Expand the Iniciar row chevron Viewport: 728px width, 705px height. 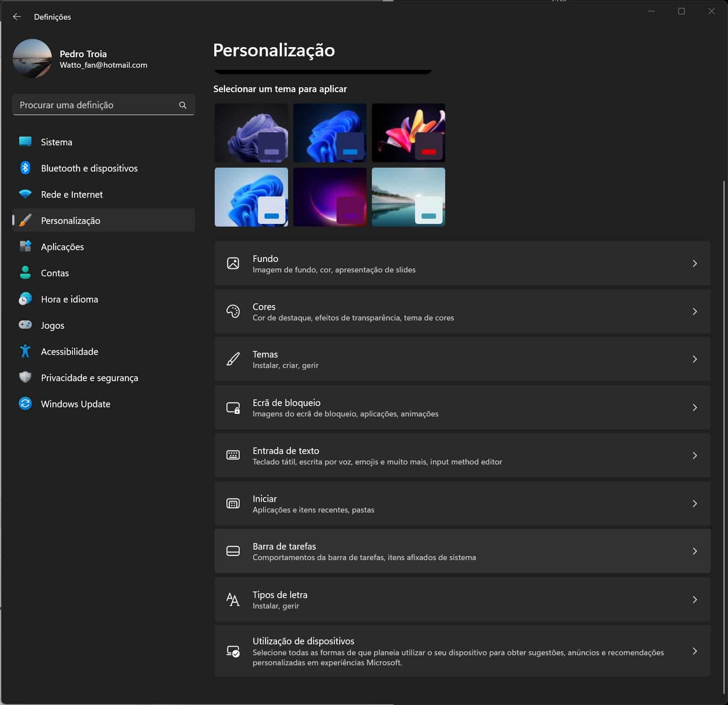695,503
